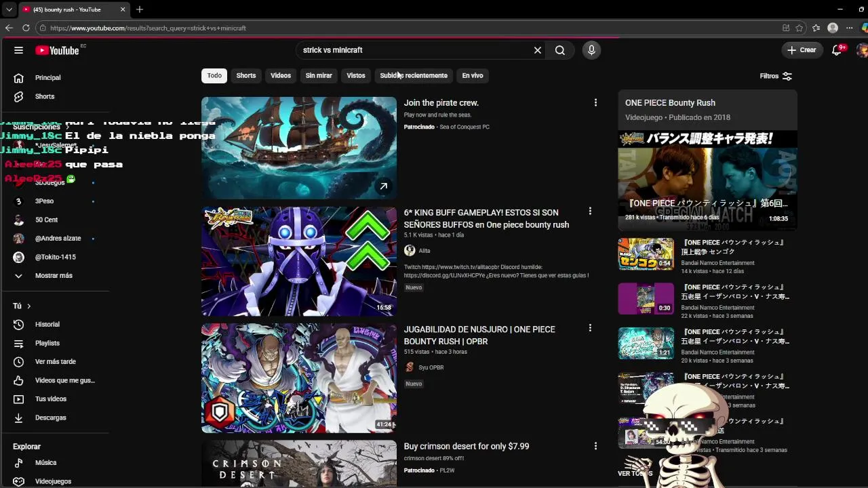Screen dimensions: 868x488
Task: Expand the Tú section chevron
Action: point(28,306)
